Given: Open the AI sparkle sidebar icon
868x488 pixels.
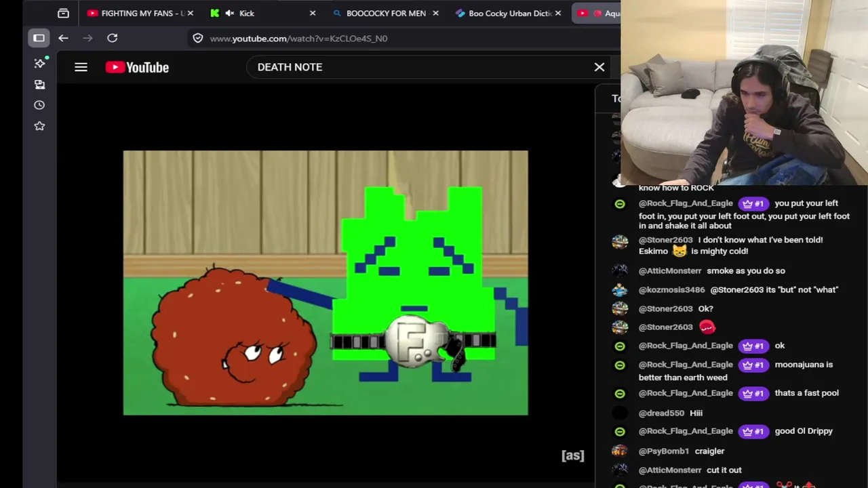Looking at the screenshot, I should pos(40,63).
